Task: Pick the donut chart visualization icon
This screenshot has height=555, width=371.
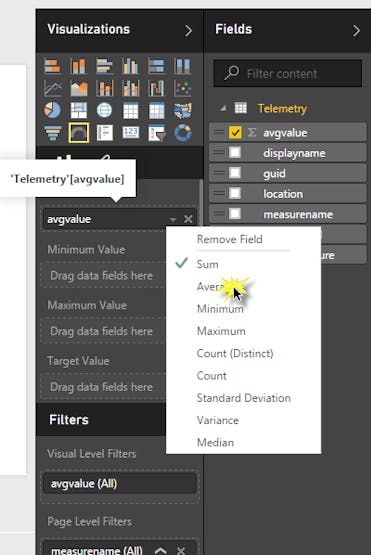Action: [x=183, y=133]
